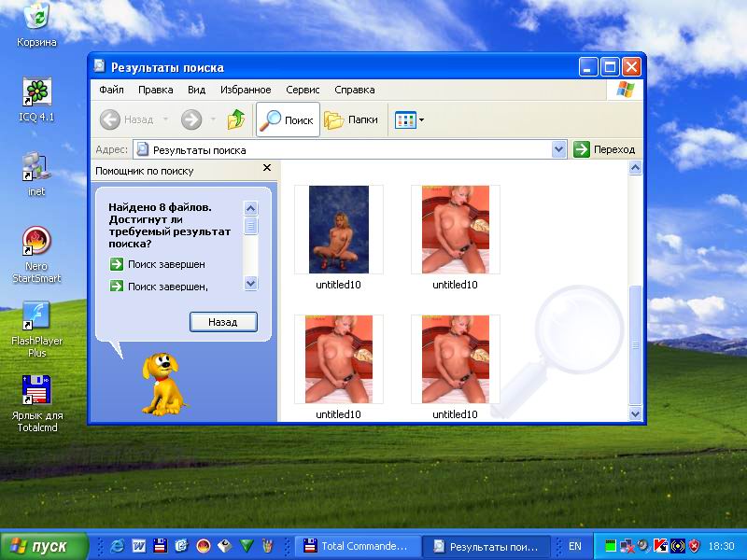The width and height of the screenshot is (747, 560).
Task: Click the Forward arrow in the toolbar
Action: point(191,119)
